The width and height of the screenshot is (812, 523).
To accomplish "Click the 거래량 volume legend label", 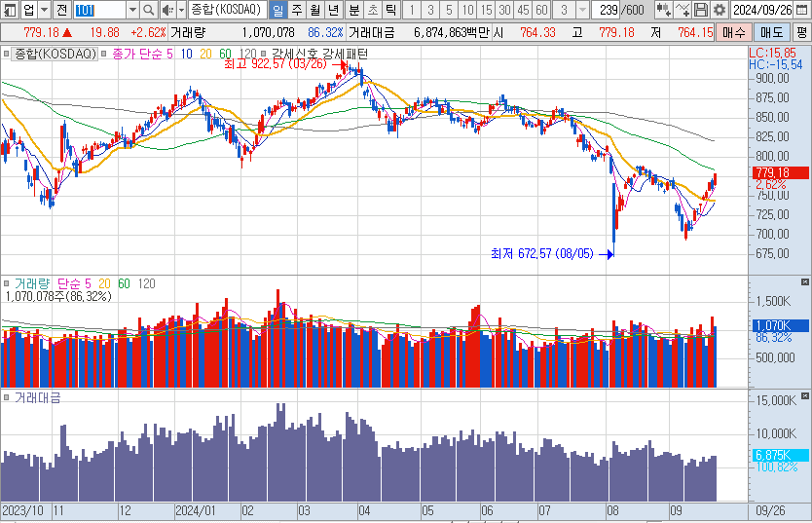I will (x=32, y=283).
